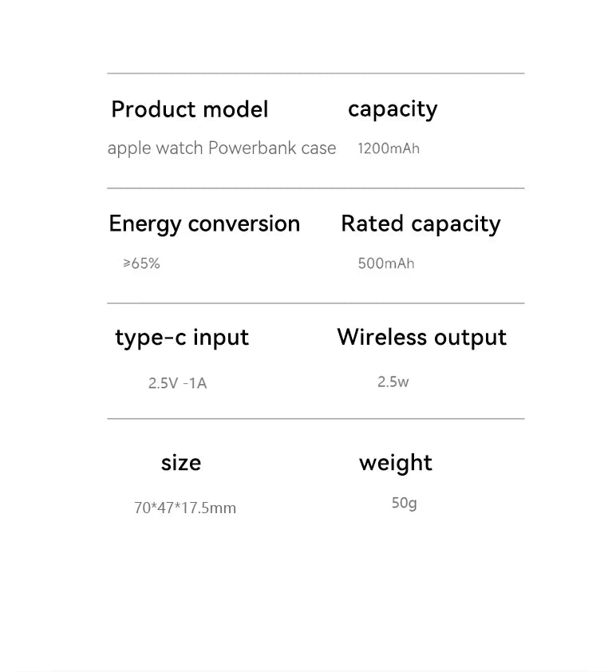
Task: Click the weight heading
Action: coord(395,463)
